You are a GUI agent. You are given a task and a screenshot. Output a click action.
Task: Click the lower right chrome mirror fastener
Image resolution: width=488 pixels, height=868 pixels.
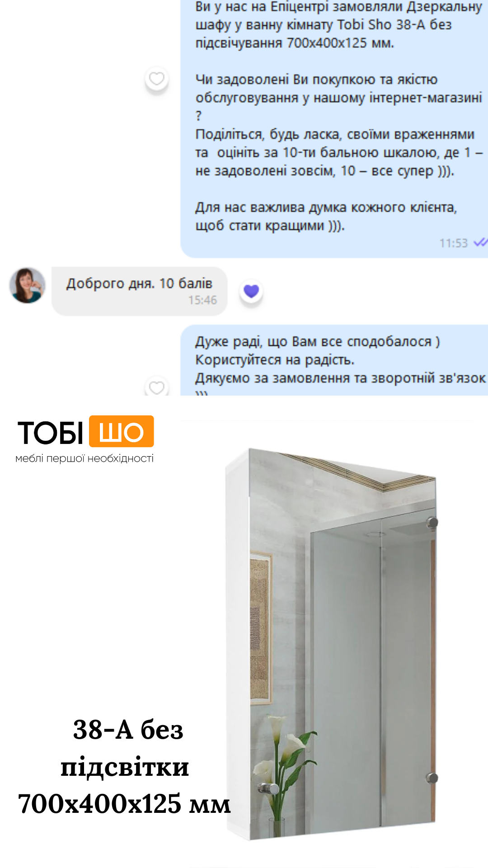[432, 778]
